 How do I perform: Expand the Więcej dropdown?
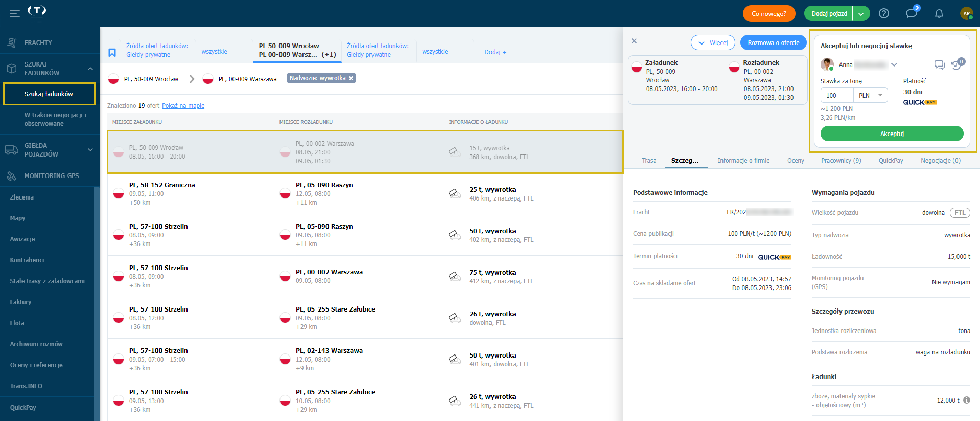coord(713,42)
